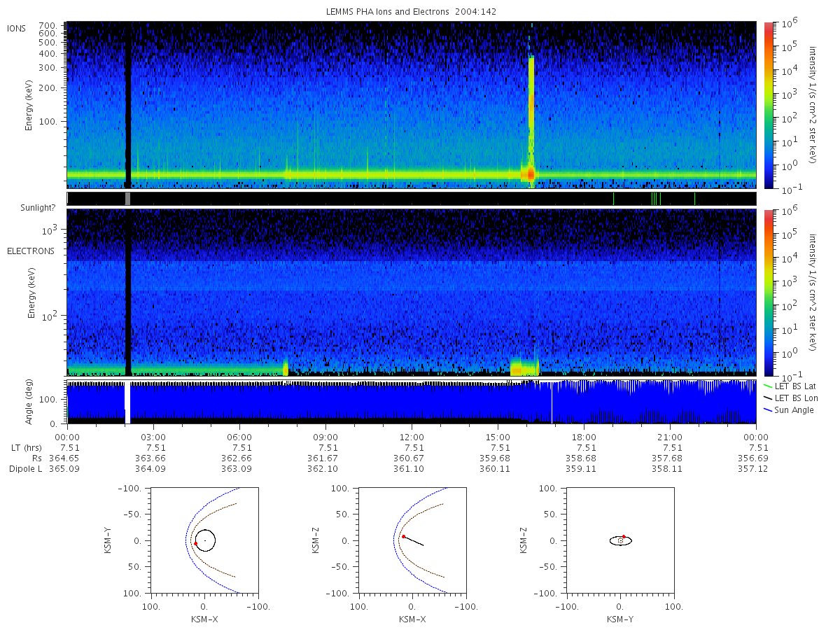Click the black orbit circle in KSM-X/KSM-Y plot
This screenshot has height=630, width=840.
click(205, 541)
